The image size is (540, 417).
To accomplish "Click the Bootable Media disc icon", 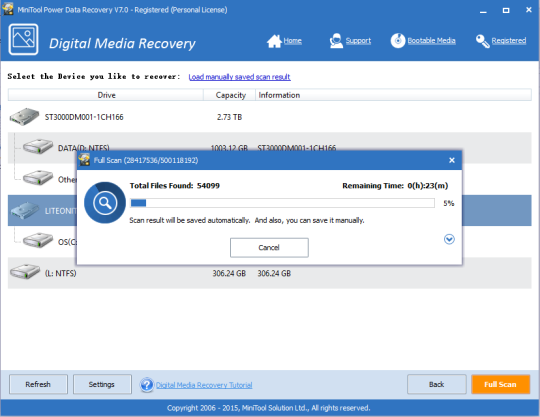I will tap(398, 41).
